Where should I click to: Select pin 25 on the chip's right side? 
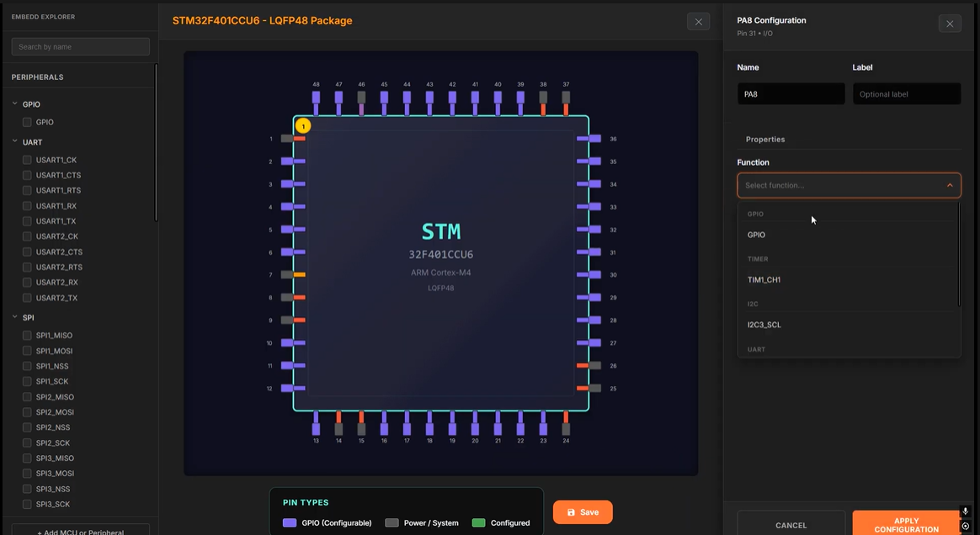pos(589,389)
